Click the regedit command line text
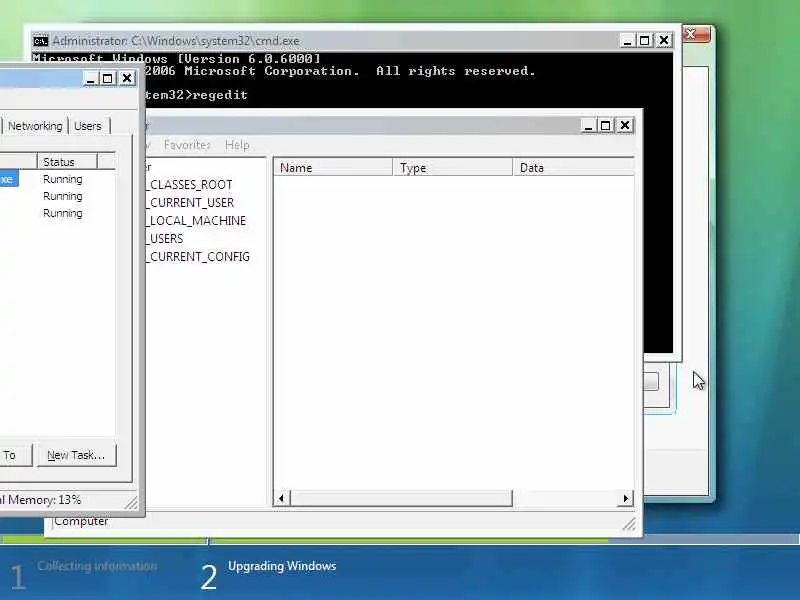This screenshot has width=800, height=600. click(220, 95)
